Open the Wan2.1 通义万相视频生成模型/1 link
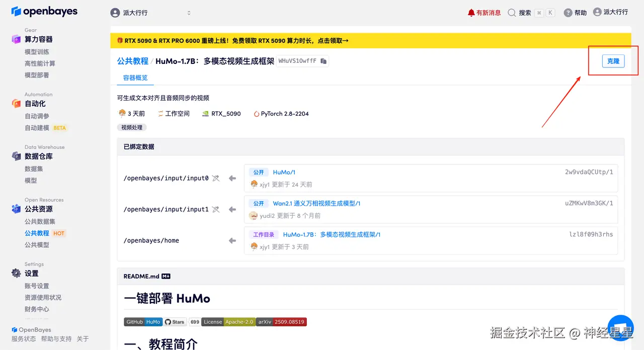This screenshot has height=350, width=644. [x=316, y=204]
